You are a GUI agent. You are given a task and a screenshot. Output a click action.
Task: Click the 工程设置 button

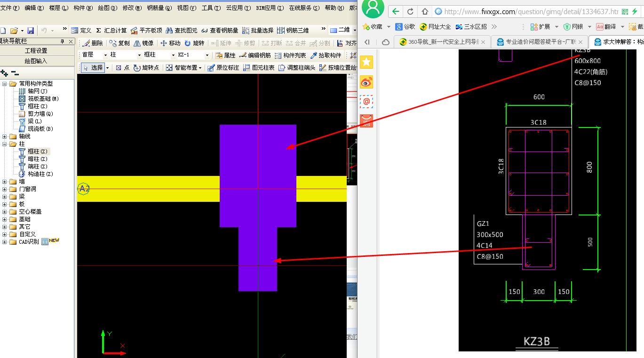36,51
